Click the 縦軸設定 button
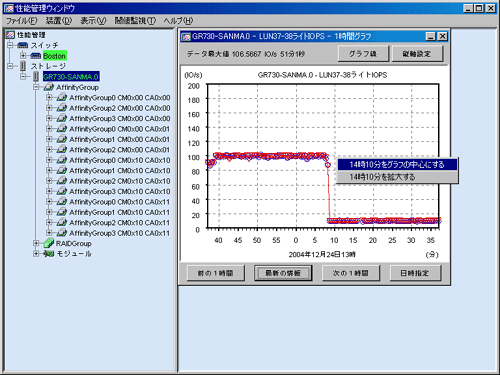Viewport: 500px width, 375px height. 417,54
